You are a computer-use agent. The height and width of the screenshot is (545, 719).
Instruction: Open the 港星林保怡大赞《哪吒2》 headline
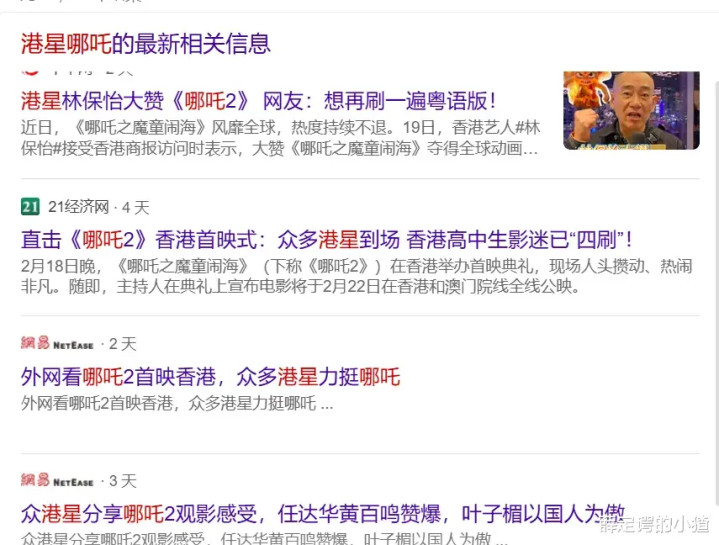(258, 101)
